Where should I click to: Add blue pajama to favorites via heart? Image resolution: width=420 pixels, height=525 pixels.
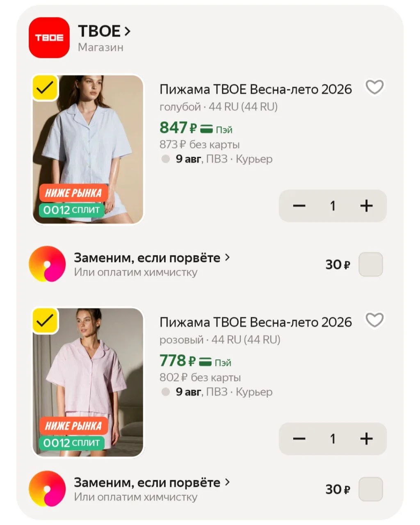click(374, 87)
